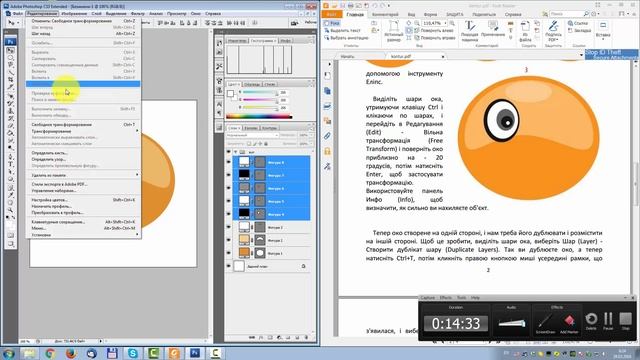Image resolution: width=640 pixels, height=360 pixels.
Task: Hide the Фигура 5 layer via eye icon
Action: click(x=229, y=201)
